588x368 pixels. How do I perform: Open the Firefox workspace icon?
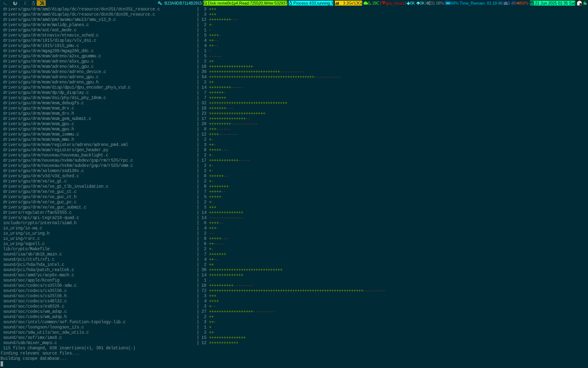15,3
